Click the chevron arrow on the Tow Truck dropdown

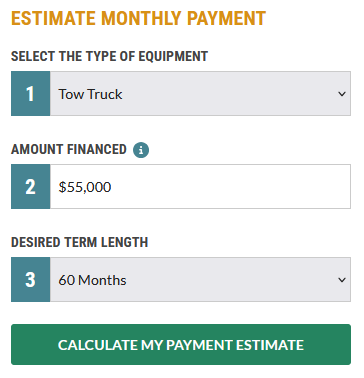point(342,94)
